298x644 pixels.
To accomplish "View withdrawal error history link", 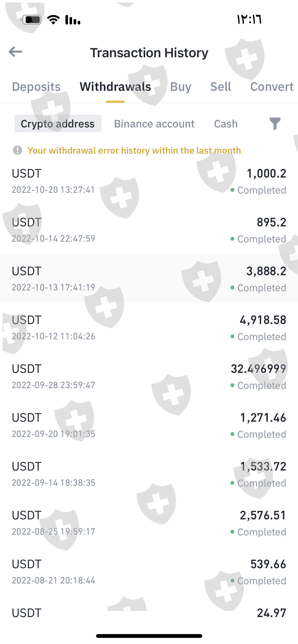I will 134,151.
